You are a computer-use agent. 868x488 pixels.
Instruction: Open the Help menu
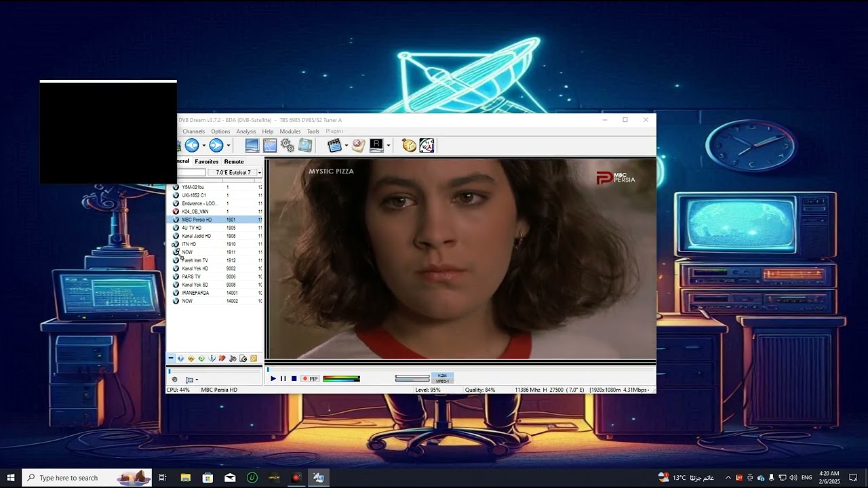click(x=268, y=131)
